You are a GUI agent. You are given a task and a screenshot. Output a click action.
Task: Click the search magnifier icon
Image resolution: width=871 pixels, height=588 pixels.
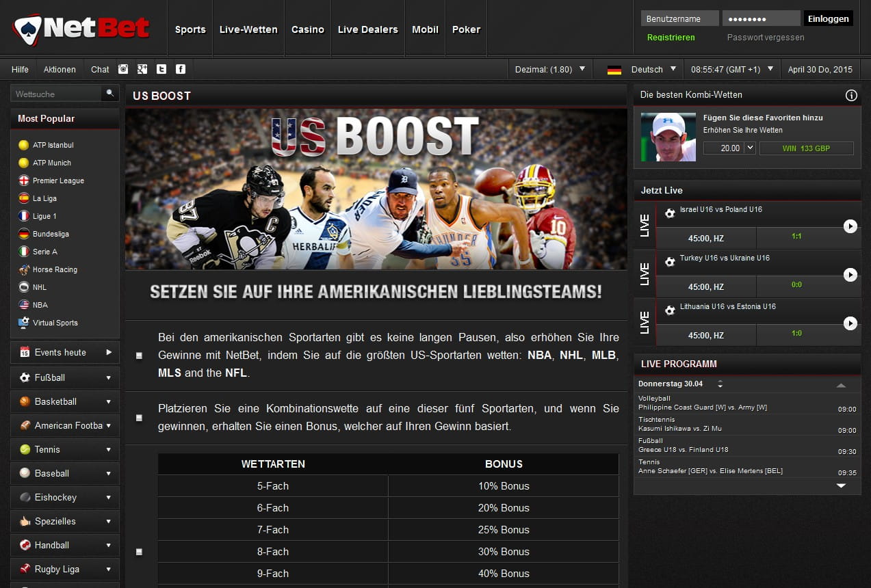[109, 93]
